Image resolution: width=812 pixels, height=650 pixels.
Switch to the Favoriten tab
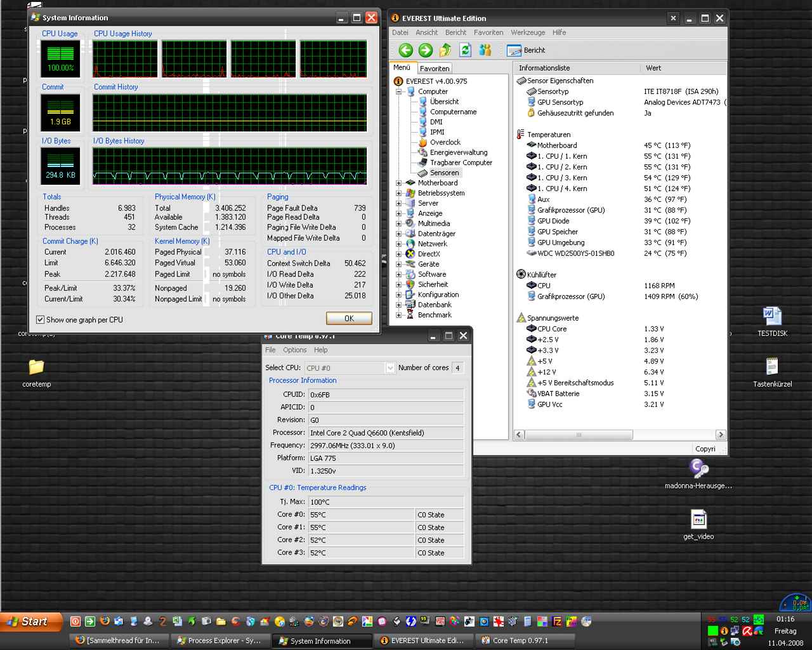[435, 69]
